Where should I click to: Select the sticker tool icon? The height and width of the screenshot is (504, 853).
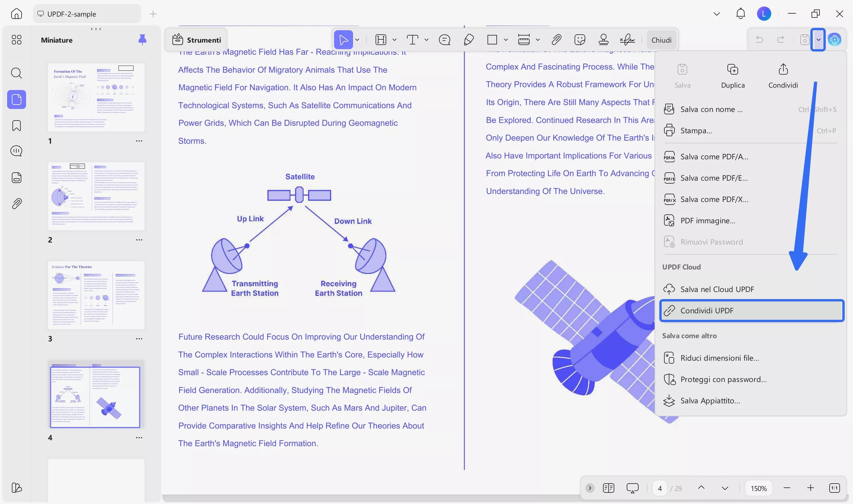(x=580, y=40)
